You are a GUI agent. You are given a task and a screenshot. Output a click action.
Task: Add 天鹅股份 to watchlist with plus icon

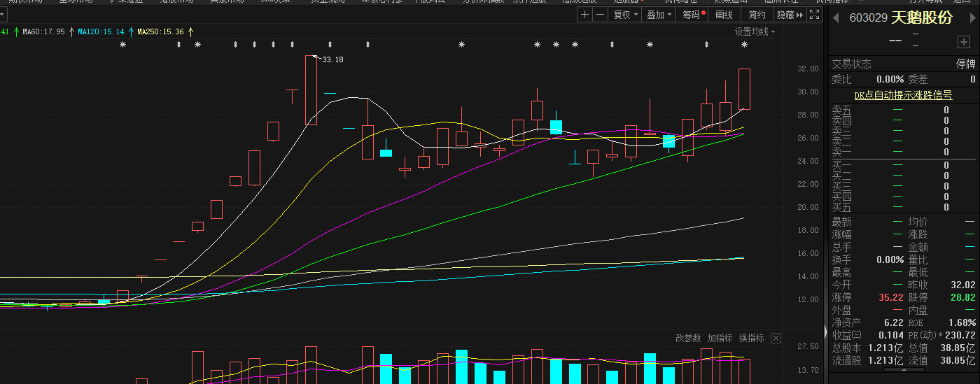click(x=963, y=42)
